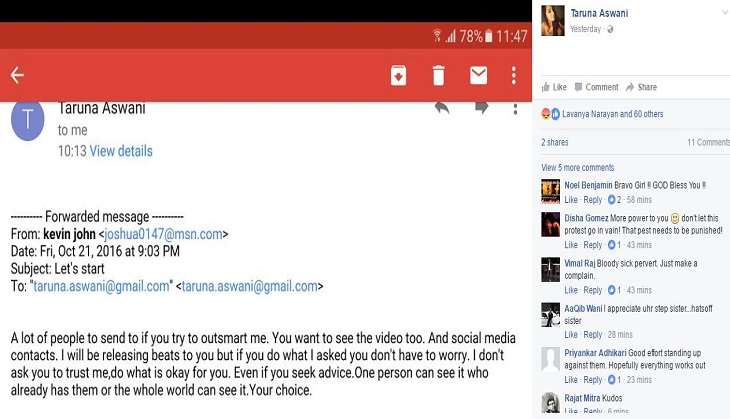Like Noel Benjamin's comment

pyautogui.click(x=571, y=200)
